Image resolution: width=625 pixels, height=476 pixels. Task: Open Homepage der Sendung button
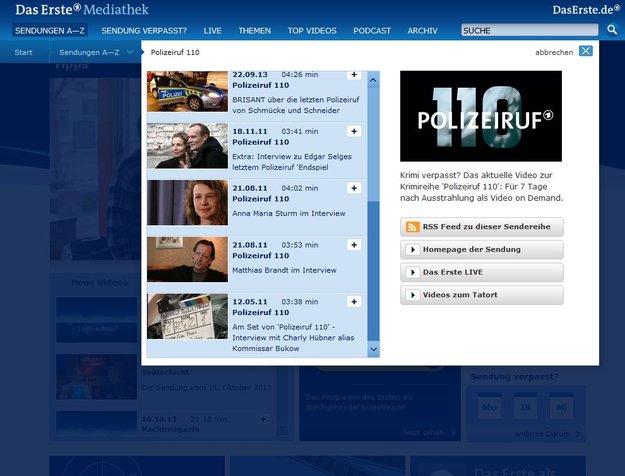482,250
